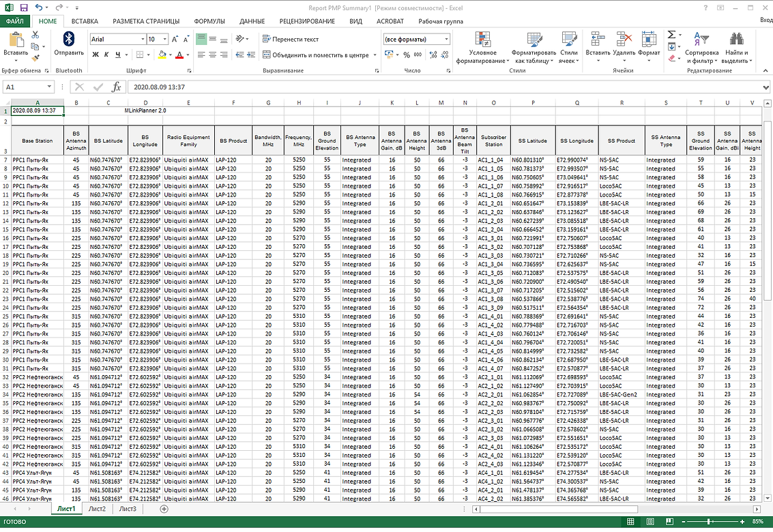Open Стили ячеек cell styles

[x=568, y=48]
